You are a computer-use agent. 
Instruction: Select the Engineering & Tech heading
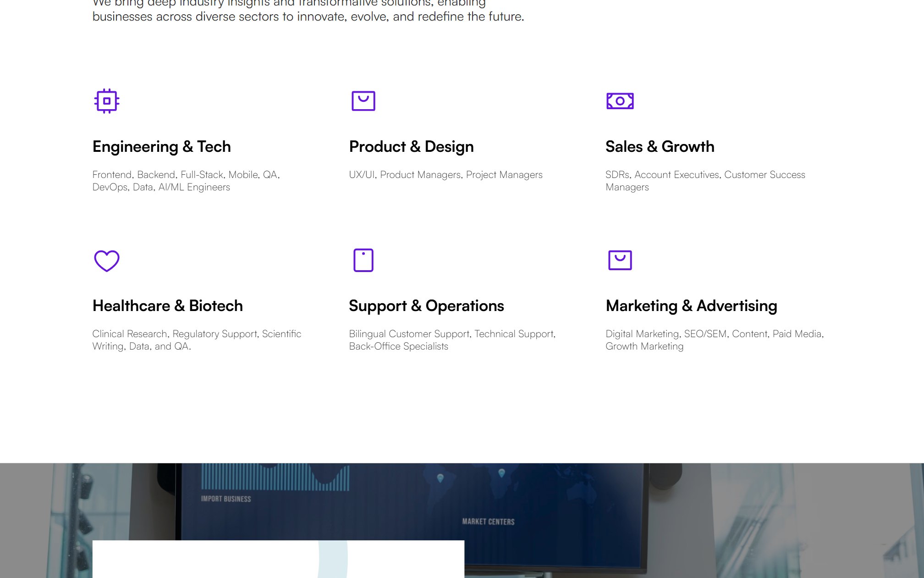coord(162,147)
